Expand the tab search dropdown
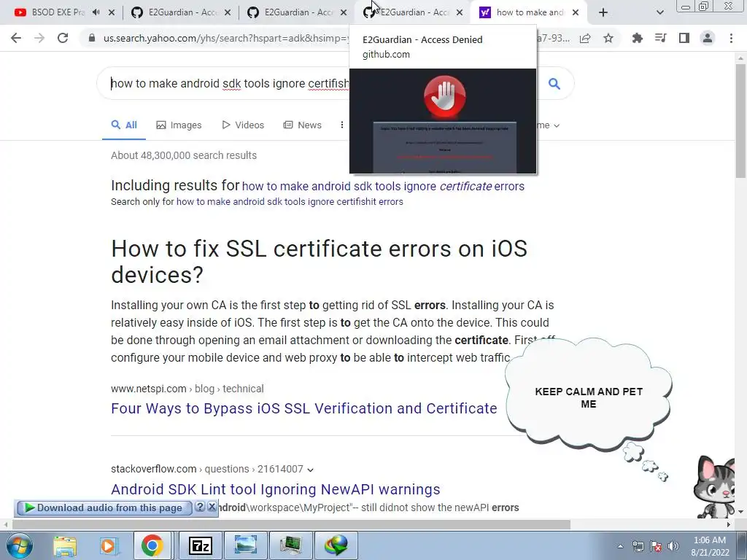Screen dimensions: 747x560 click(659, 12)
